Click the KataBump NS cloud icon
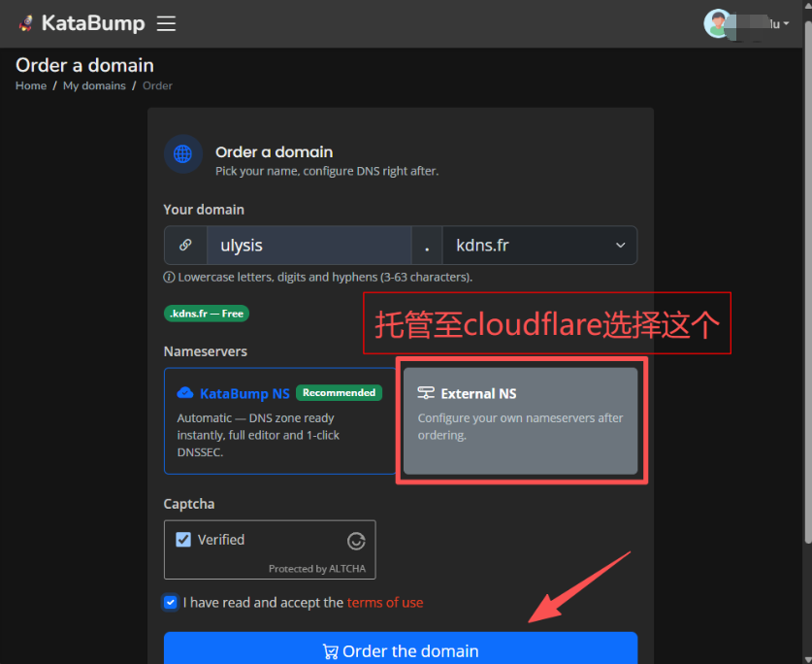The width and height of the screenshot is (812, 664). click(185, 393)
